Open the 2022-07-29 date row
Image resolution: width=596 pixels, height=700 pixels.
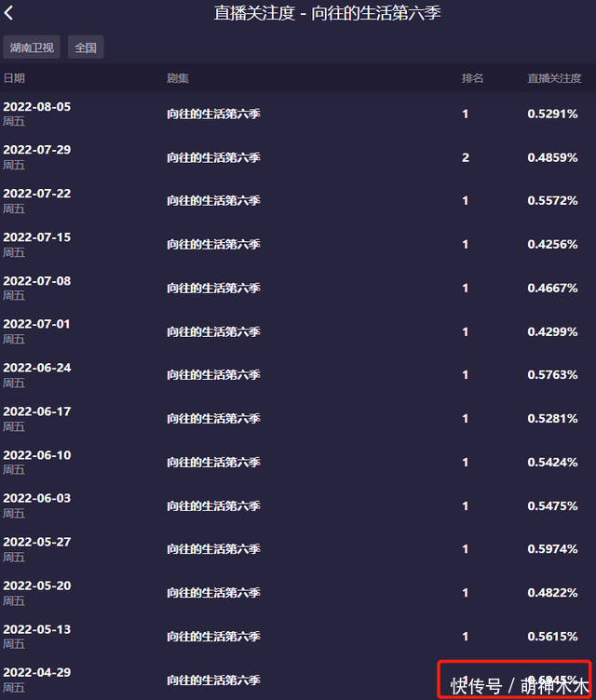(x=36, y=150)
